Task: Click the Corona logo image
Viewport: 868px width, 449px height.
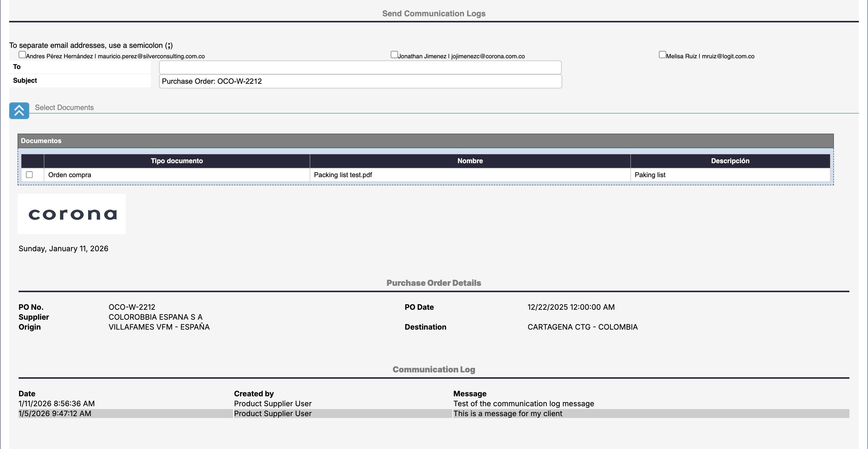Action: pyautogui.click(x=72, y=214)
